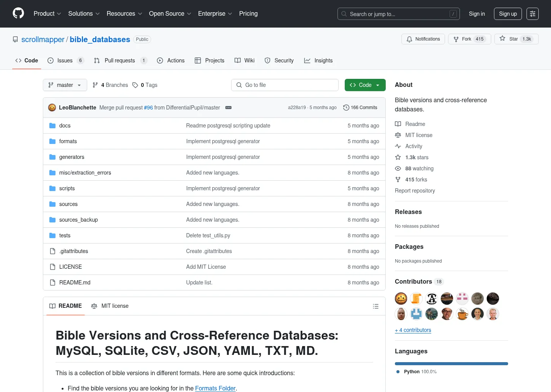The width and height of the screenshot is (551, 392).
Task: Expand the Product menu in header
Action: click(x=47, y=14)
